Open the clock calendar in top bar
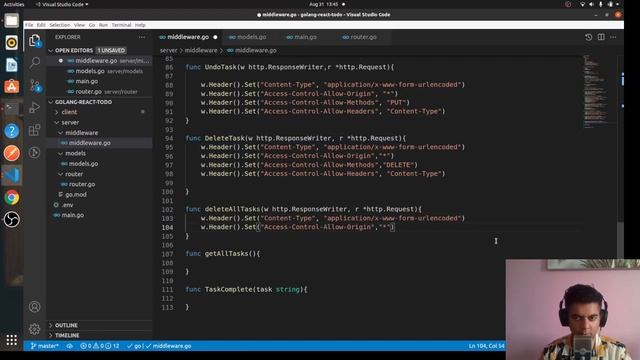 [x=324, y=4]
